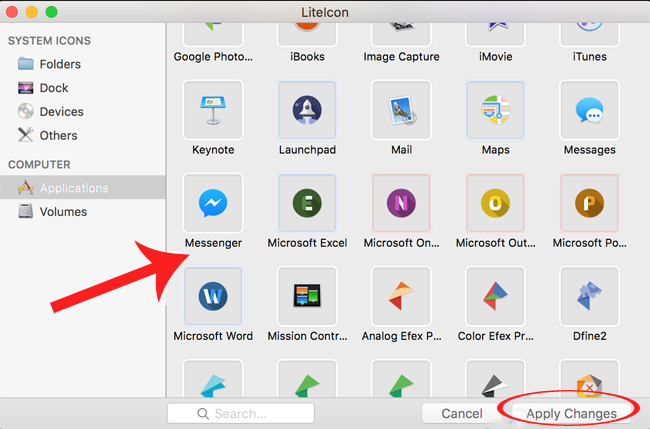650x429 pixels.
Task: Open Others in System Icons sidebar
Action: tap(83, 136)
